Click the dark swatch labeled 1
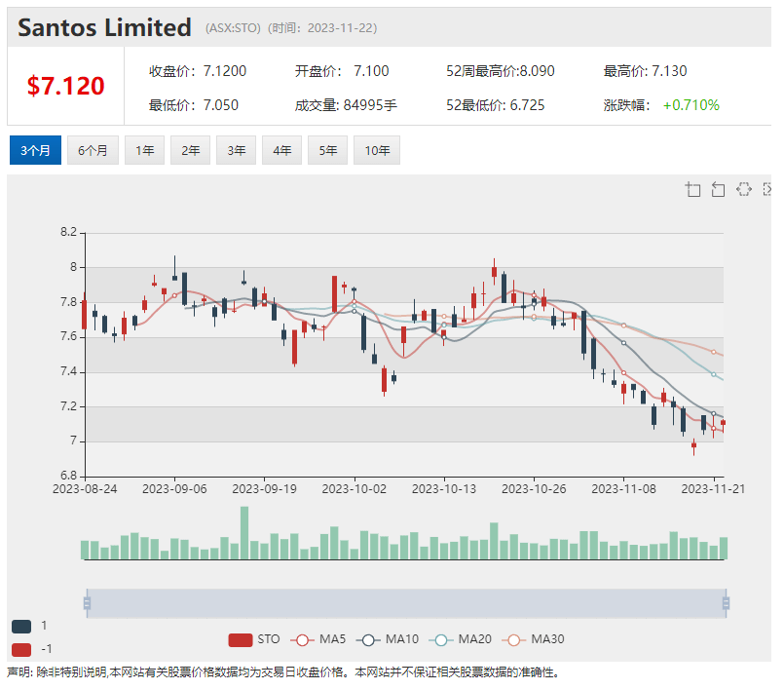Viewport: 784px width, 690px height. (21, 626)
